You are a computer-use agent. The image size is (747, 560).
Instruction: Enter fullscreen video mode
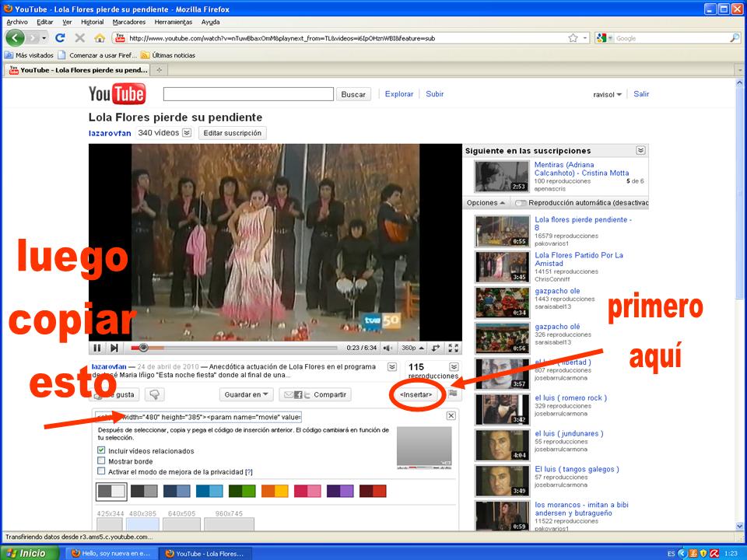click(x=454, y=348)
